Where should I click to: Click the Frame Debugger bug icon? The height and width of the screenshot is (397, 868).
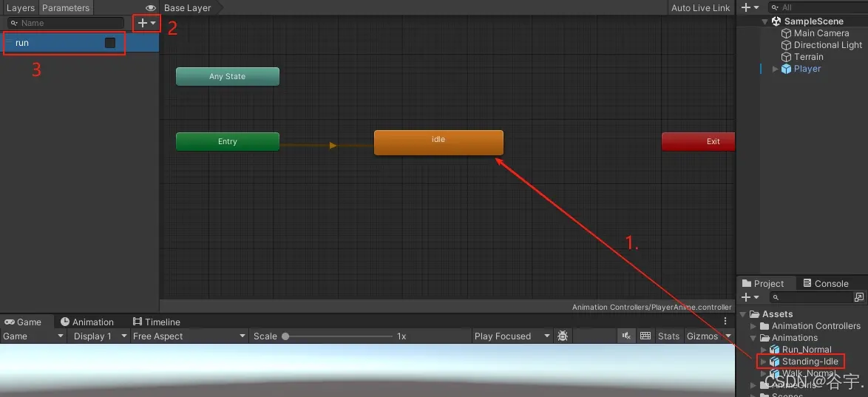coord(563,336)
